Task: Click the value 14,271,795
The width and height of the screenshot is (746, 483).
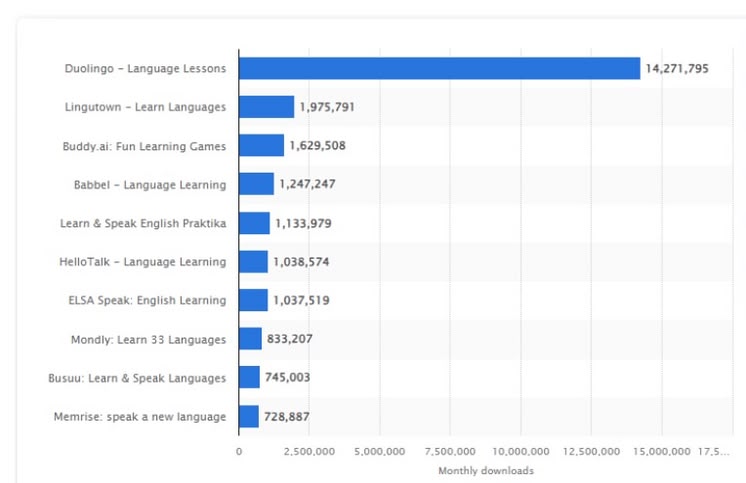Action: 677,69
